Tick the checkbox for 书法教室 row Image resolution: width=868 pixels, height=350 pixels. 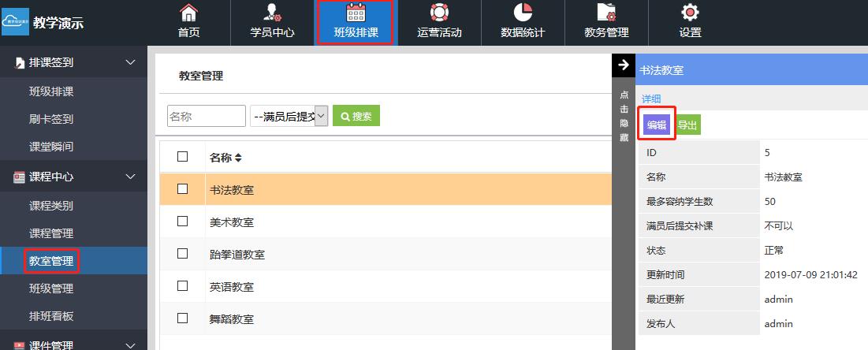(x=183, y=189)
